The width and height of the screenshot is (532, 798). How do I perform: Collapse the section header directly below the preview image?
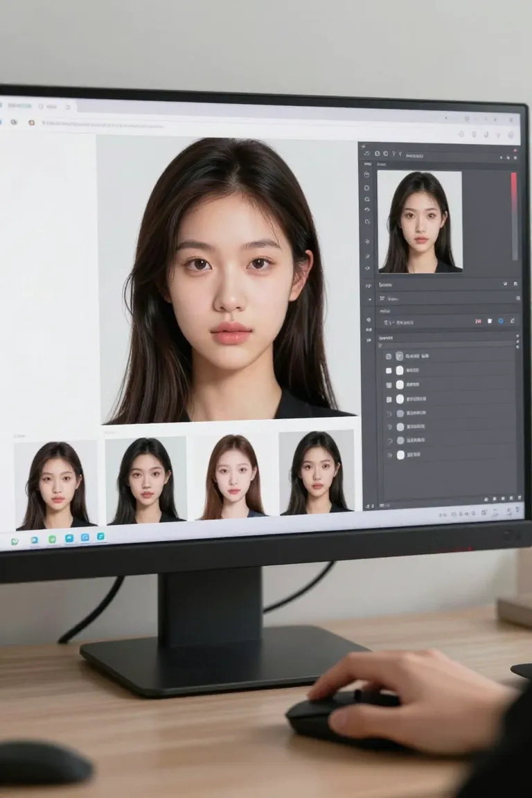(385, 285)
